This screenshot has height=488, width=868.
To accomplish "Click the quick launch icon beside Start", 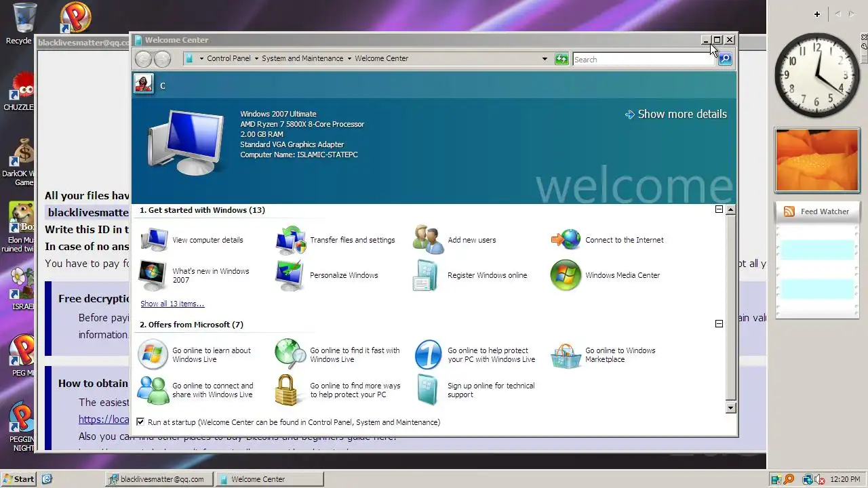I will point(47,479).
